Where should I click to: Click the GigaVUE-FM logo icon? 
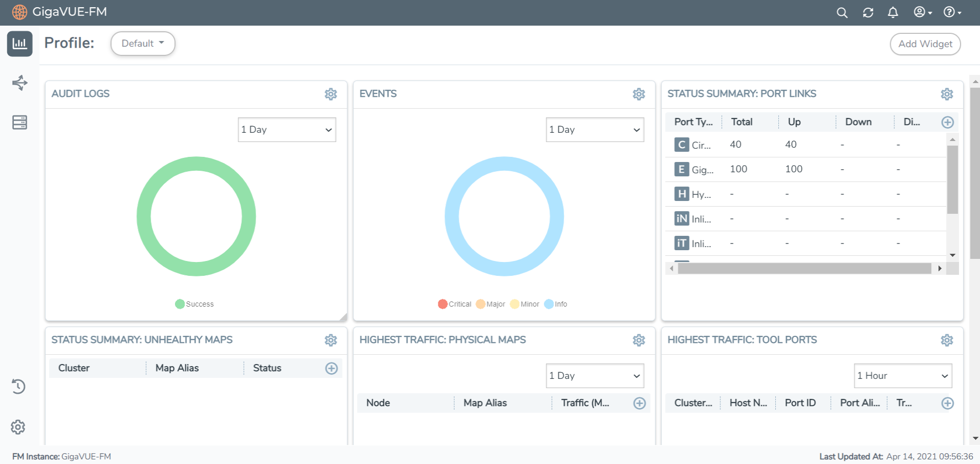(x=19, y=12)
